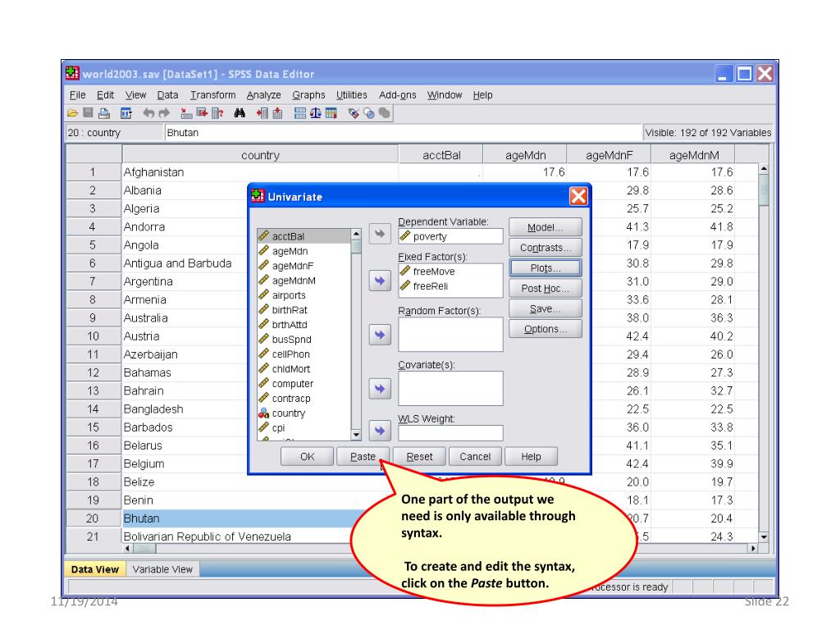The height and width of the screenshot is (630, 840).
Task: Click the Redo toolbar icon
Action: point(164,113)
